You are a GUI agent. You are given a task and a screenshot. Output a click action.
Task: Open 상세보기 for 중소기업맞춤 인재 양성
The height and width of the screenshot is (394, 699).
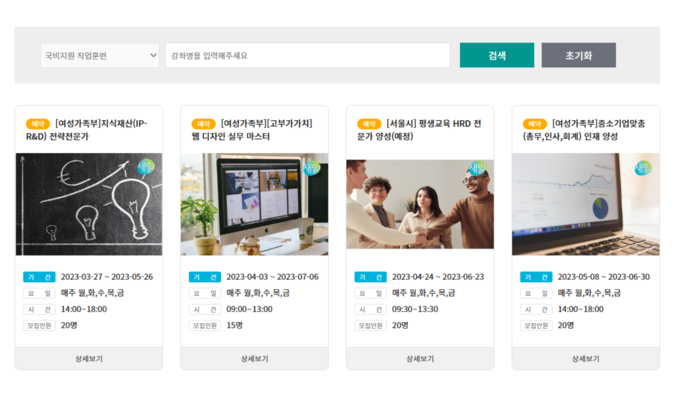click(586, 358)
